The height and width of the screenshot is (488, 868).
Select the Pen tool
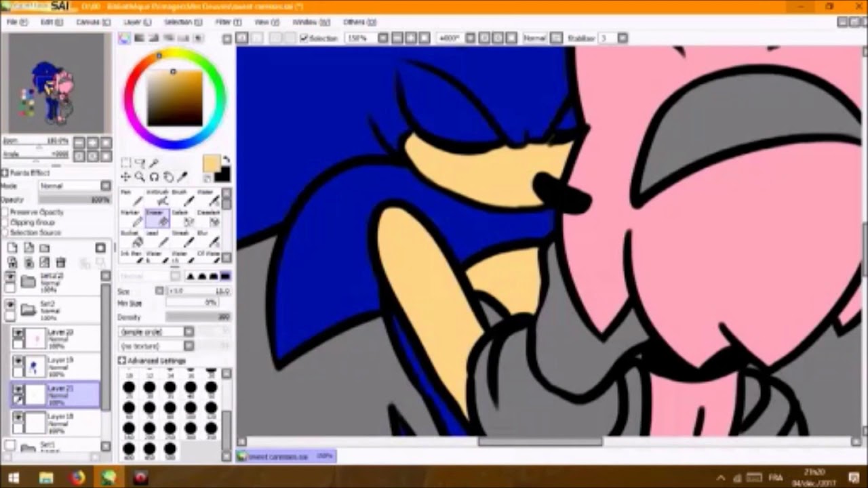tap(131, 199)
